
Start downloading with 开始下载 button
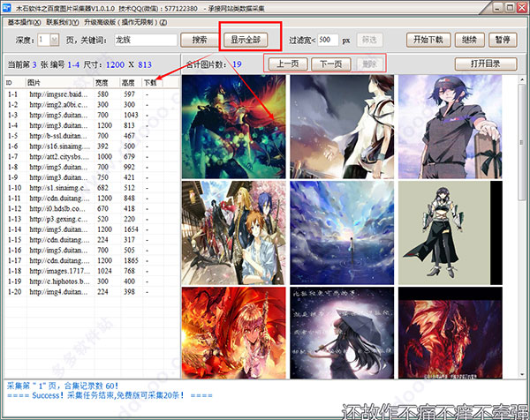[x=428, y=40]
